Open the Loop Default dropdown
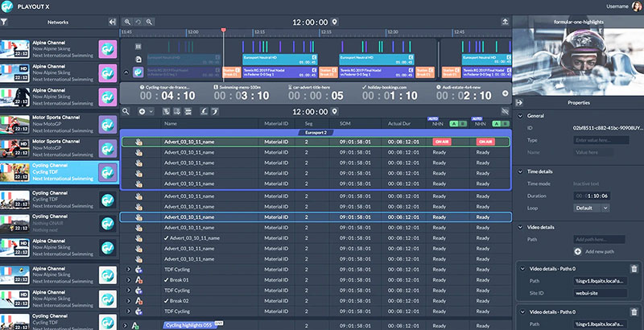Viewport: 644px width, 330px height. coord(592,208)
